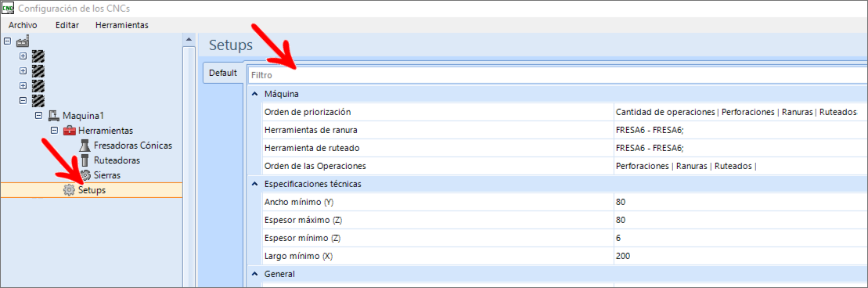Edit the Cantidad de operaciones priority value

coord(740,112)
